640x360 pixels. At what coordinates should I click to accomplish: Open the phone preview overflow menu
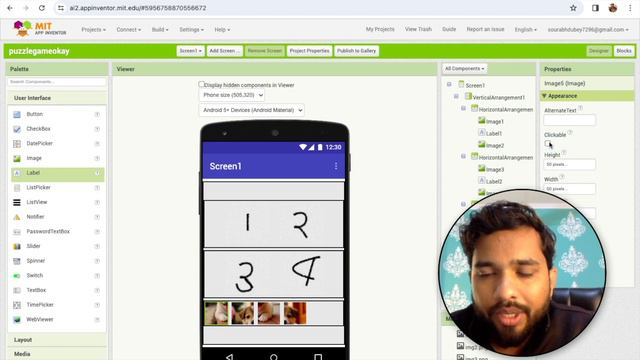click(x=336, y=166)
